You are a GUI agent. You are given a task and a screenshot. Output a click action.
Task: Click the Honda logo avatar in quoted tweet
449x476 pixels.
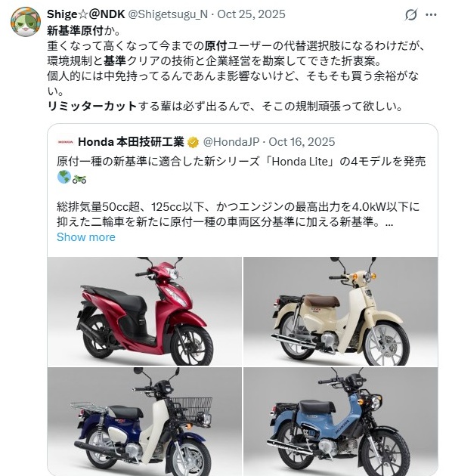[x=65, y=142]
